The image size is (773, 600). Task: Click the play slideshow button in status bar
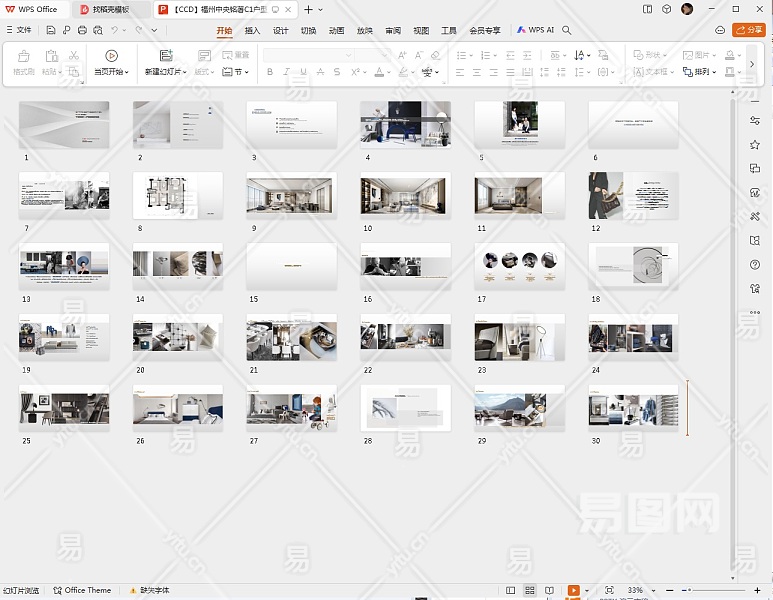point(573,591)
